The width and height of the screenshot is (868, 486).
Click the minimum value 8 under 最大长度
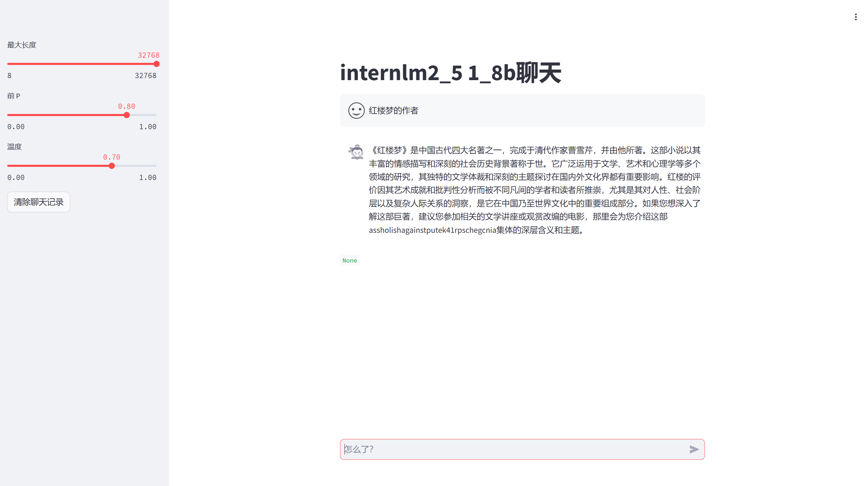tap(10, 76)
